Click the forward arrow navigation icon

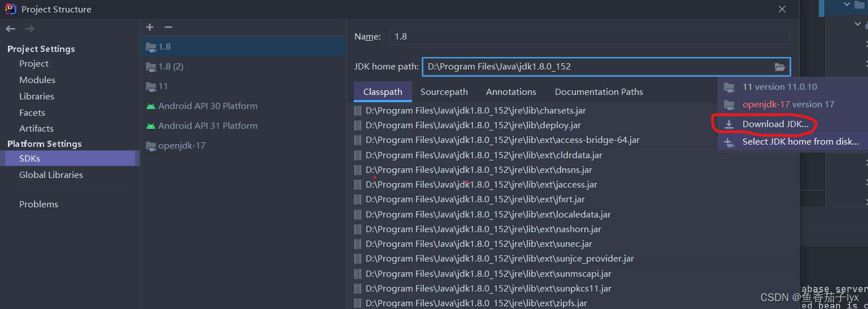29,29
